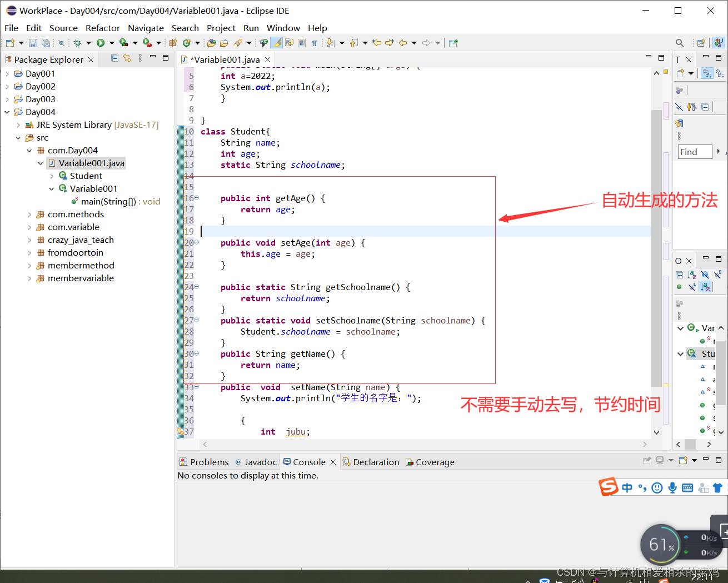Hide static members in the Outline view
The image size is (728, 583).
[717, 274]
